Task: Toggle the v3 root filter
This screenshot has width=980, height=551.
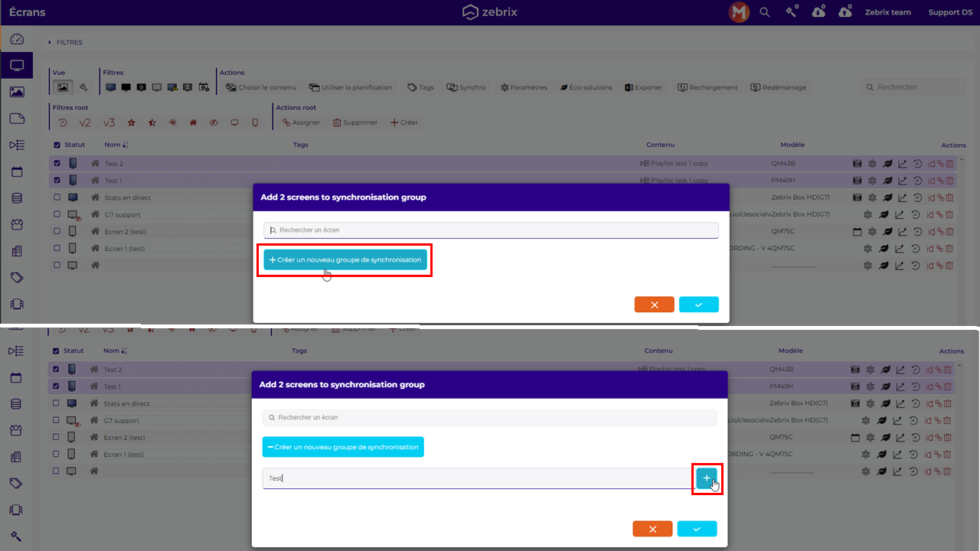Action: click(109, 122)
